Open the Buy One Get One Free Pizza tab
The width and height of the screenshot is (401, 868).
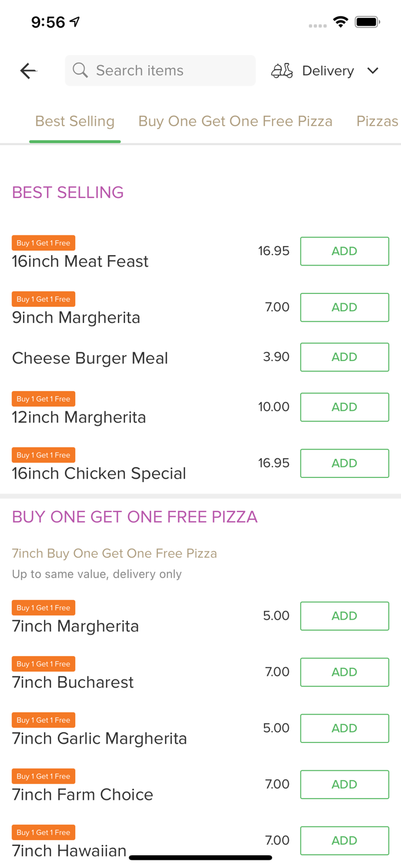pos(235,121)
